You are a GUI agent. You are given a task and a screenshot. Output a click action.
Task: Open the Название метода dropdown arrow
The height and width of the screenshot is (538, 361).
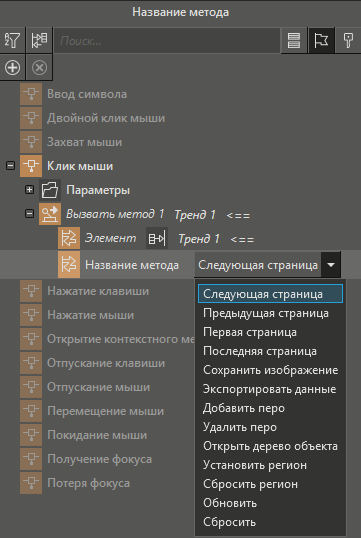click(331, 265)
